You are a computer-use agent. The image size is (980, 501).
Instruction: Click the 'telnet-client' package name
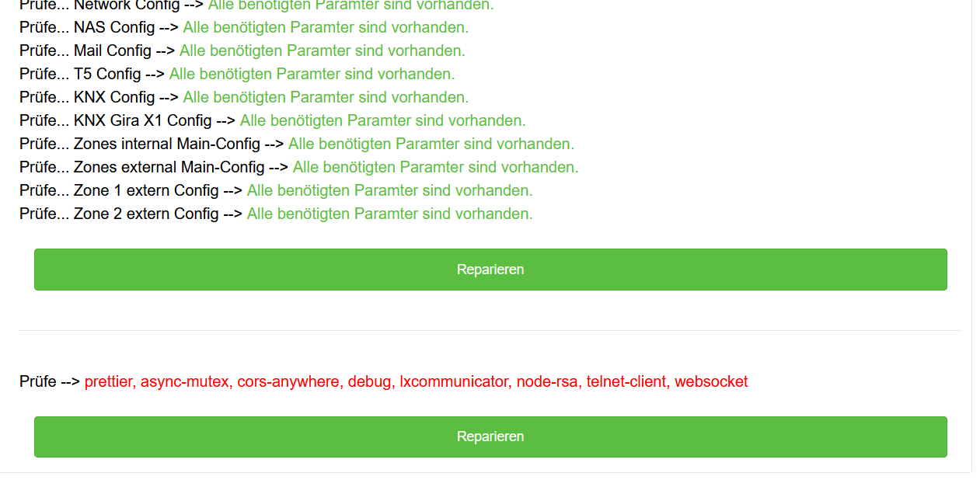coord(626,382)
